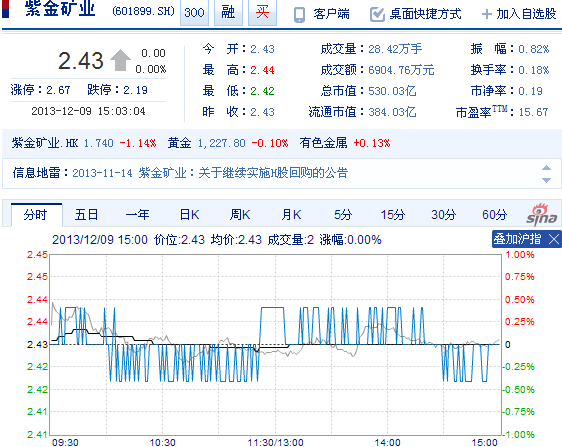Tick the 桌面快捷方式 checkbox icon
Screen dimensions: 562x447
pyautogui.click(x=377, y=14)
